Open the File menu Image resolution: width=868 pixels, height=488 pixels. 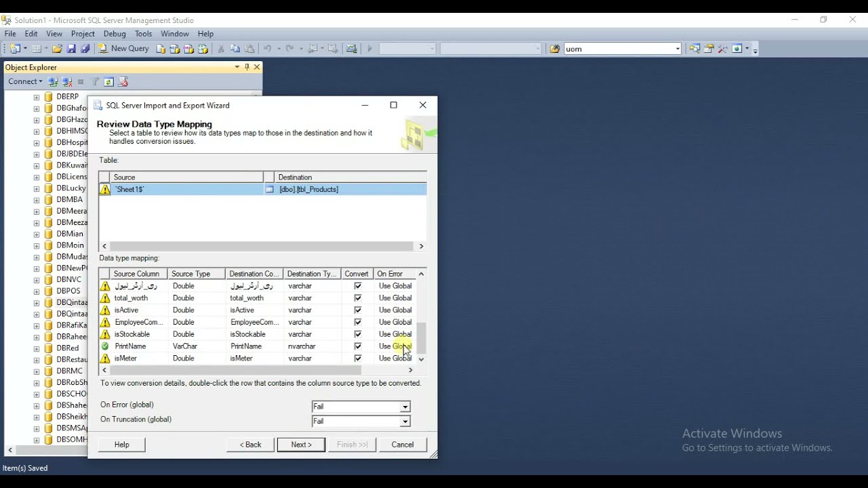pyautogui.click(x=10, y=34)
